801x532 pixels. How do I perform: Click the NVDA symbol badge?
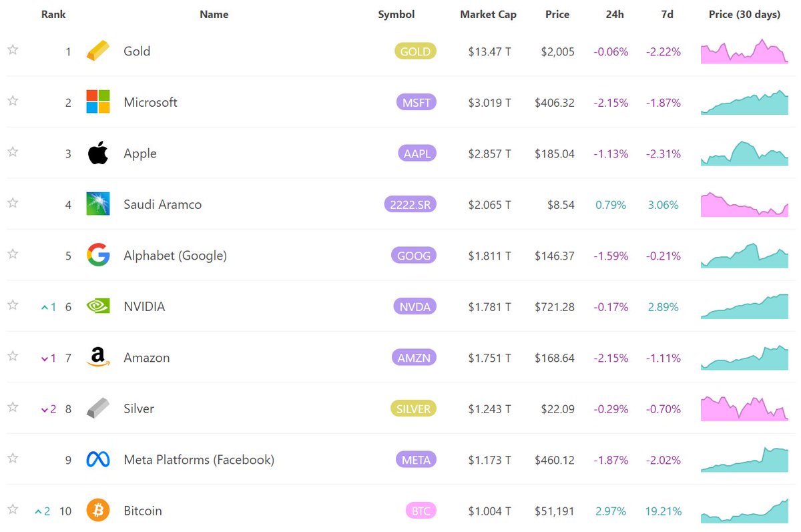(x=415, y=306)
